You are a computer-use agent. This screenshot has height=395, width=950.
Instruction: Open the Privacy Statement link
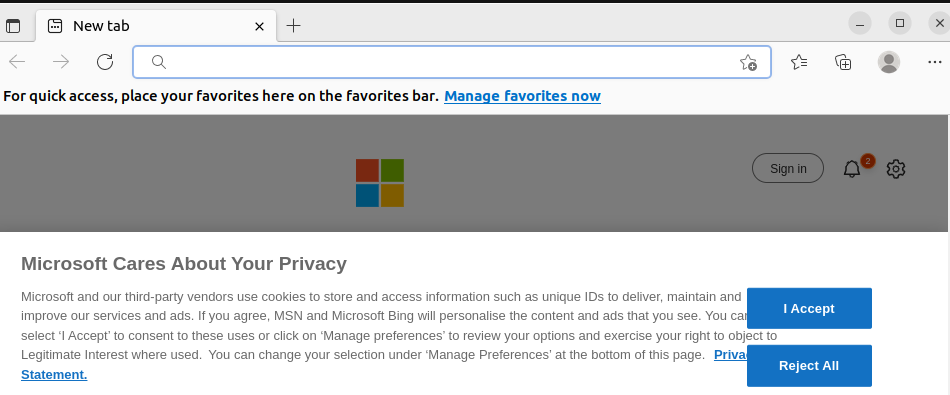[54, 374]
